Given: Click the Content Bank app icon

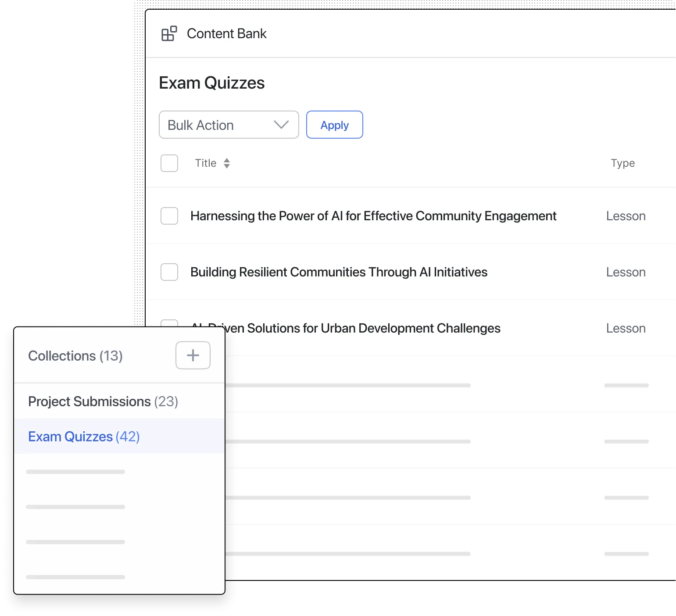Looking at the screenshot, I should coord(169,34).
